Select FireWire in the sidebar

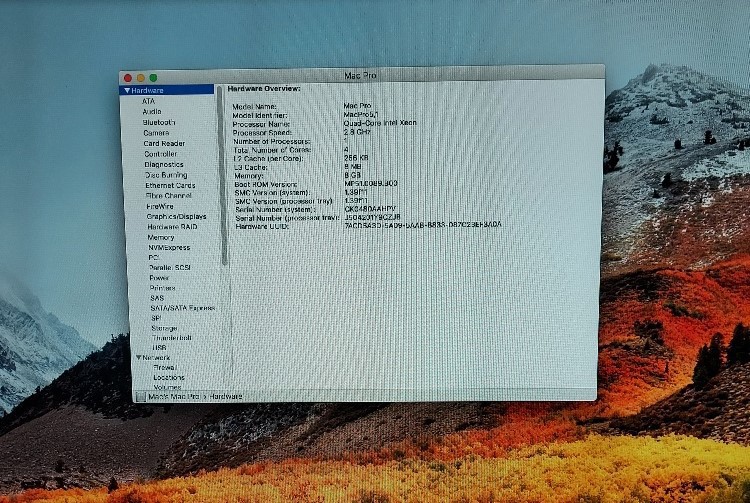pos(160,207)
